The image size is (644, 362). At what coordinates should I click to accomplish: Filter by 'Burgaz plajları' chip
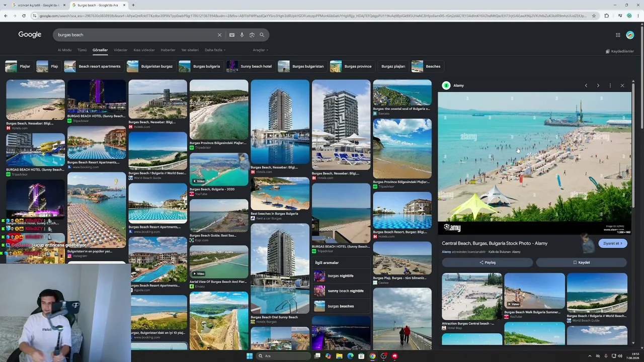(393, 66)
